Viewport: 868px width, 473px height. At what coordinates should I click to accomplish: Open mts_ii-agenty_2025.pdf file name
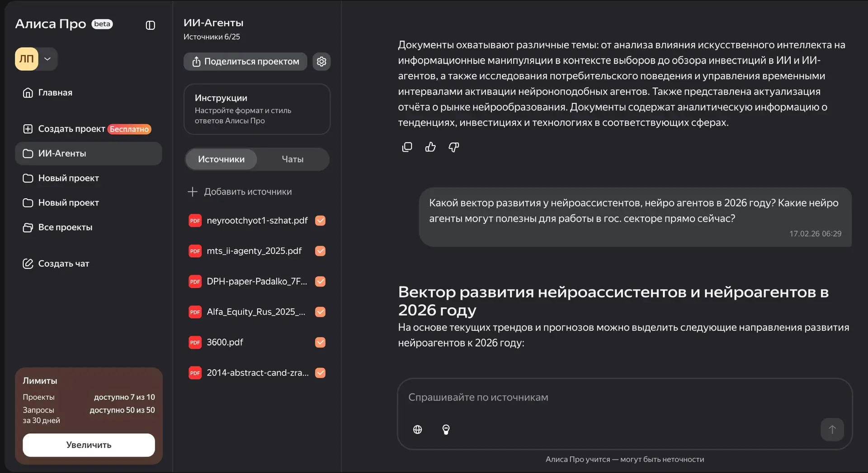pyautogui.click(x=254, y=251)
